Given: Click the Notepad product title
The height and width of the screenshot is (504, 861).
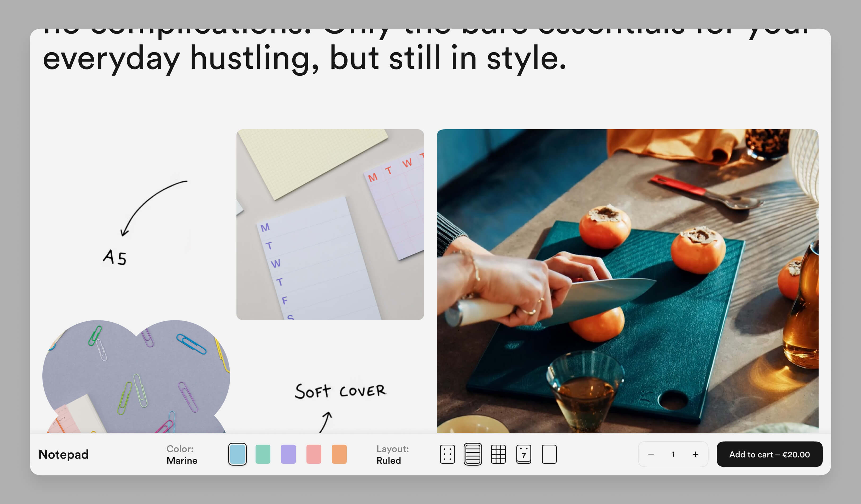Looking at the screenshot, I should pos(64,454).
